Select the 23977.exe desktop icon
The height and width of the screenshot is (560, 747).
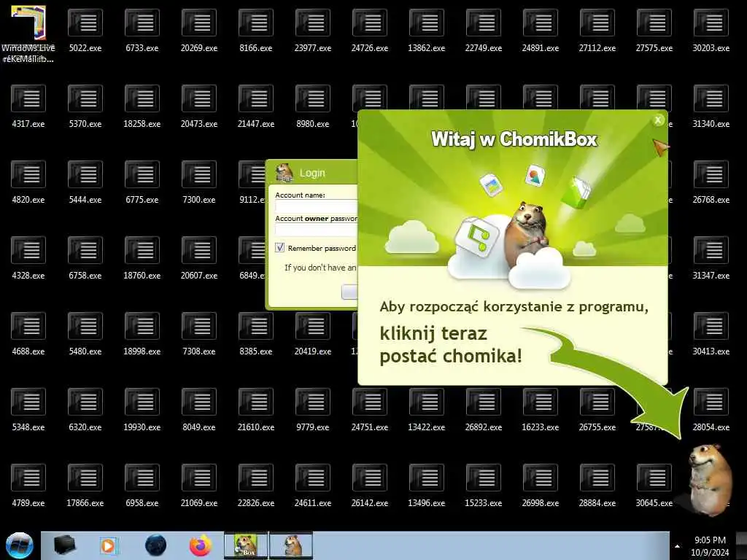pos(312,31)
